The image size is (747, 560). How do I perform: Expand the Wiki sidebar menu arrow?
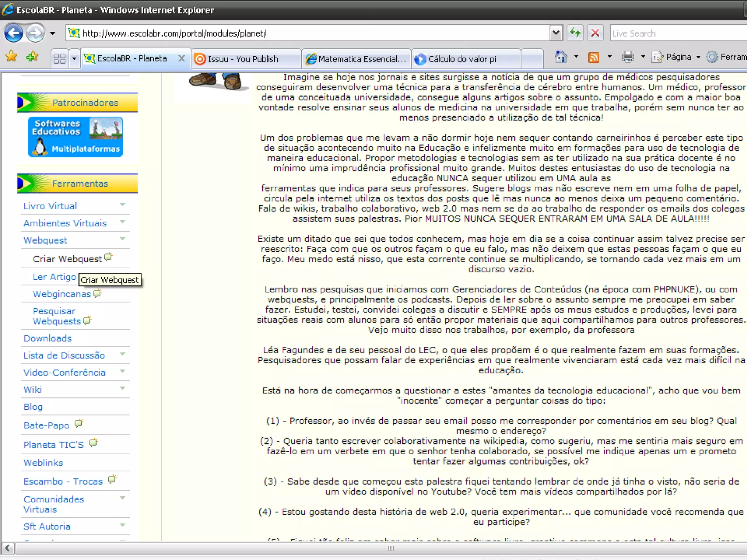coord(123,389)
